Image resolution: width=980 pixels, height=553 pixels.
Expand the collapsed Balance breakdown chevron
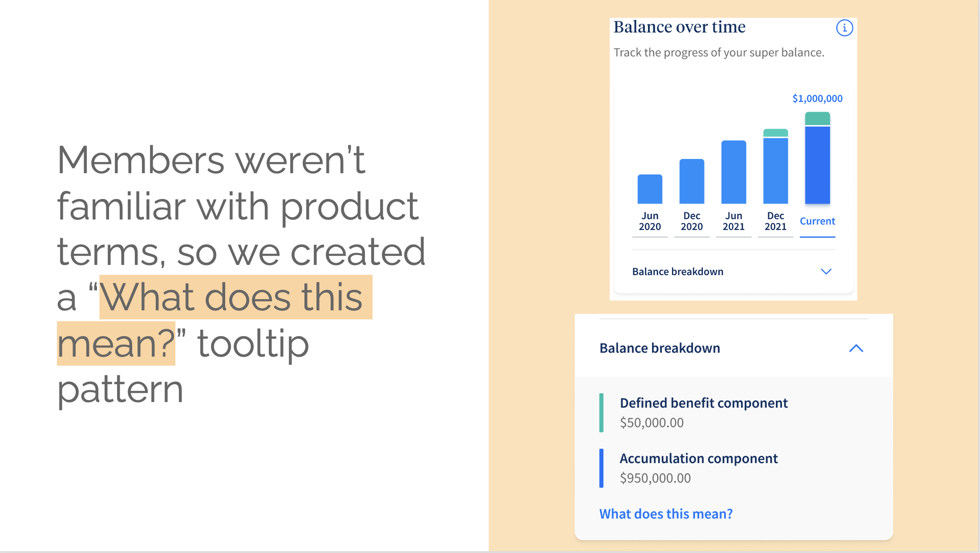tap(826, 272)
